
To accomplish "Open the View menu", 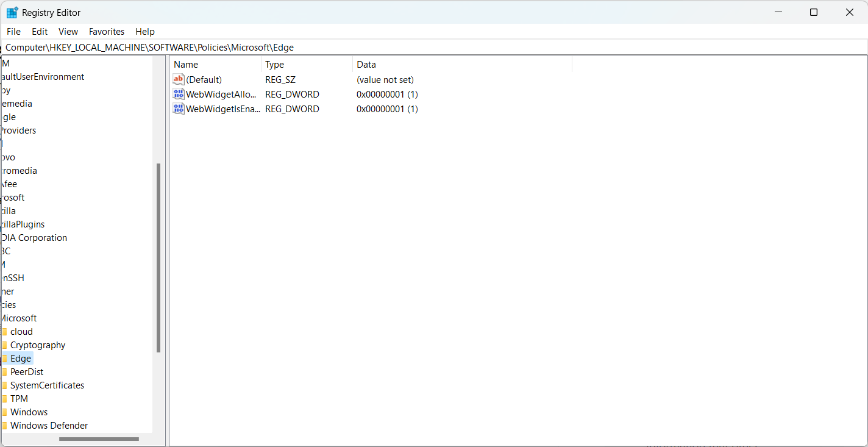I will click(x=68, y=32).
